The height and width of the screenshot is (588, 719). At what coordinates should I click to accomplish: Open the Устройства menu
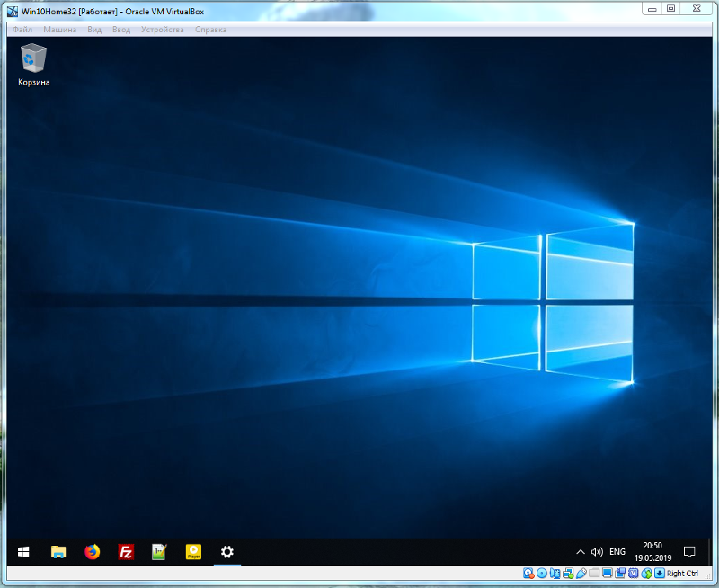[163, 30]
